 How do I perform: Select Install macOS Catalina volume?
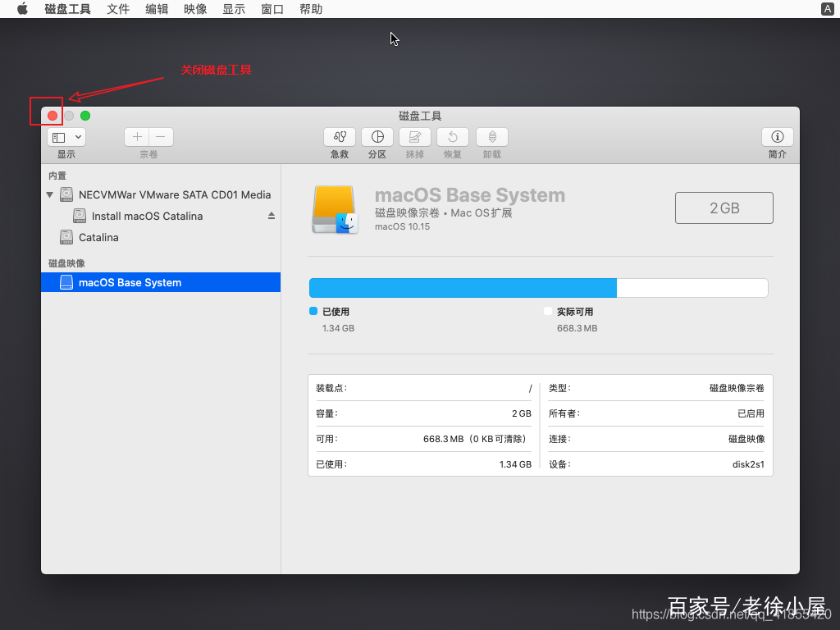(x=161, y=216)
